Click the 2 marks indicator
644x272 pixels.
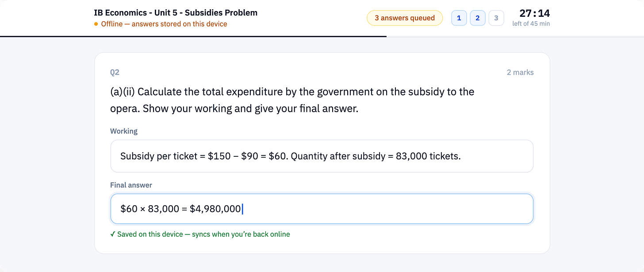pyautogui.click(x=520, y=72)
